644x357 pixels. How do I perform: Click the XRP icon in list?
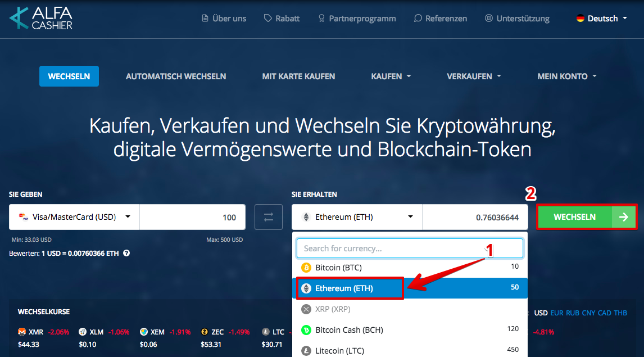click(306, 309)
